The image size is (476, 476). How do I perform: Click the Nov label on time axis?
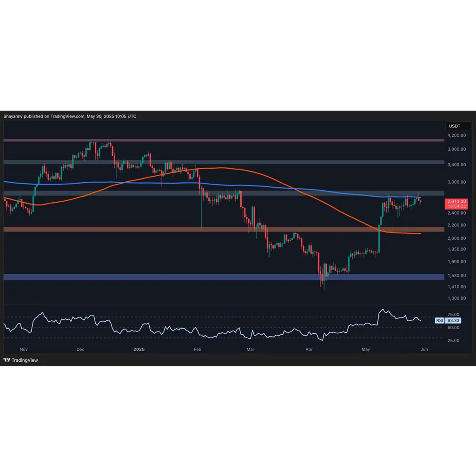click(x=24, y=350)
